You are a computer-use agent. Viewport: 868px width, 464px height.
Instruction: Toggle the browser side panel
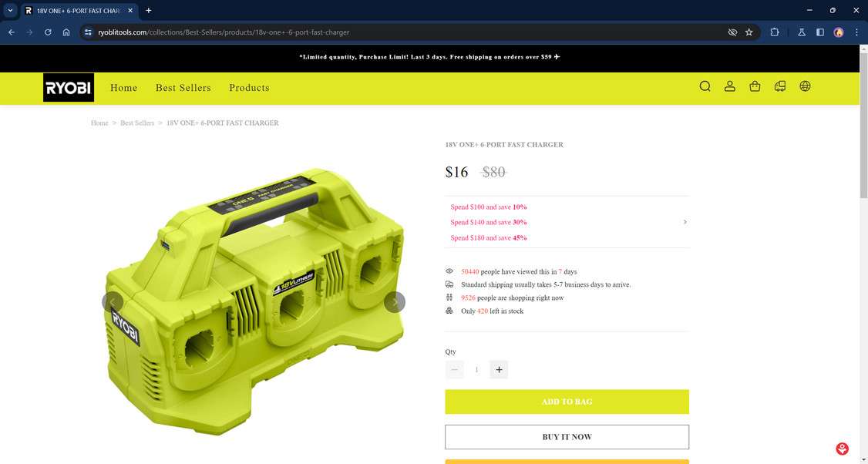pyautogui.click(x=820, y=32)
